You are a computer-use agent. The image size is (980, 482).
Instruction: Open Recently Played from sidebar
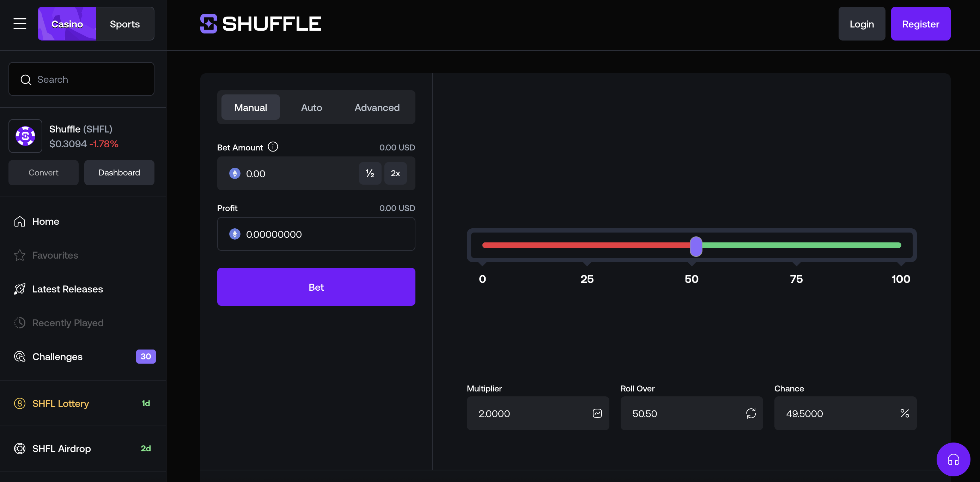click(x=83, y=323)
